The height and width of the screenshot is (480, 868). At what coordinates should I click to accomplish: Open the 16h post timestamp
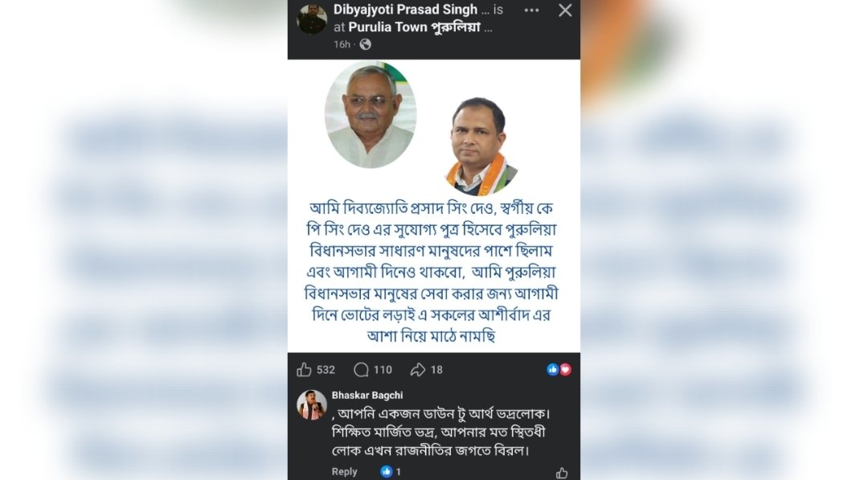pyautogui.click(x=342, y=44)
